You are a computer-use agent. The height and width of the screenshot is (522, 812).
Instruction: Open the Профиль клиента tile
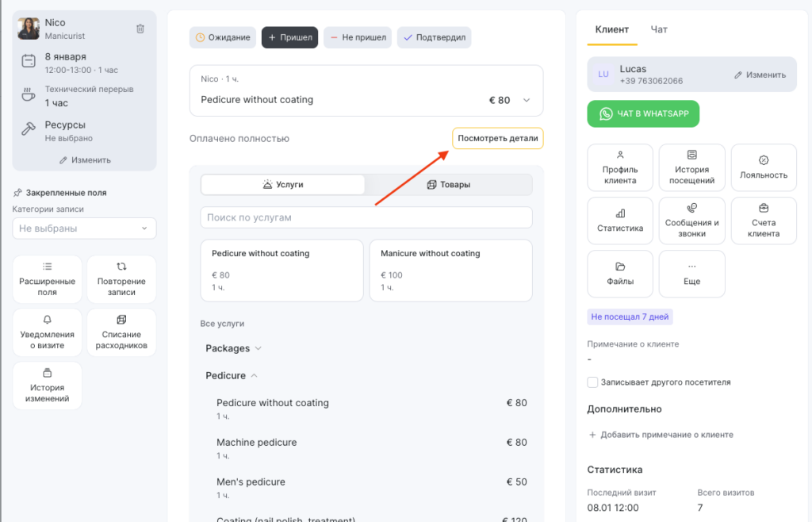tap(620, 167)
